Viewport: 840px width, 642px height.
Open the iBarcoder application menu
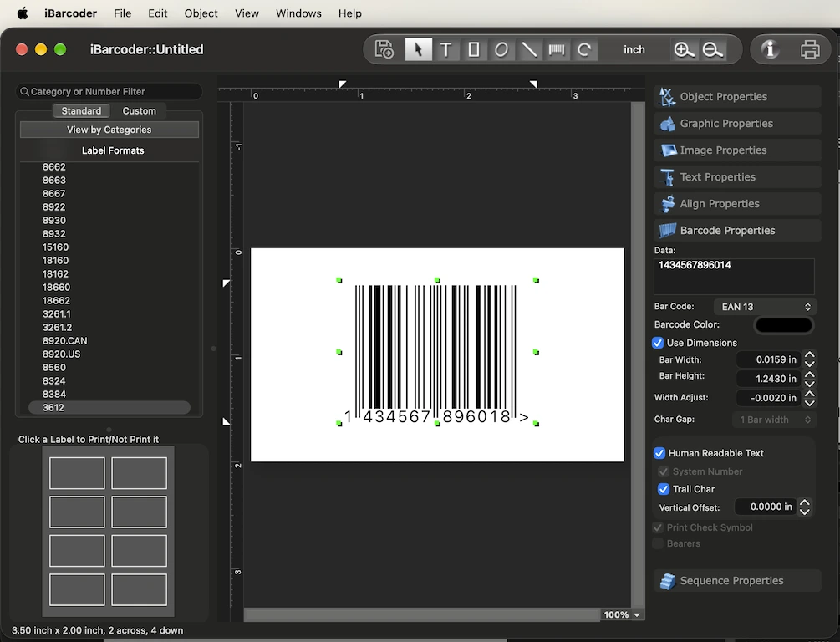point(70,13)
